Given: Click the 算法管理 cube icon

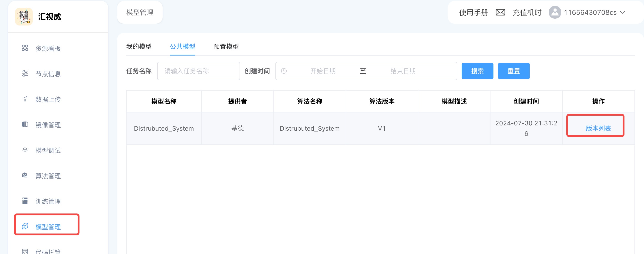Looking at the screenshot, I should [25, 175].
